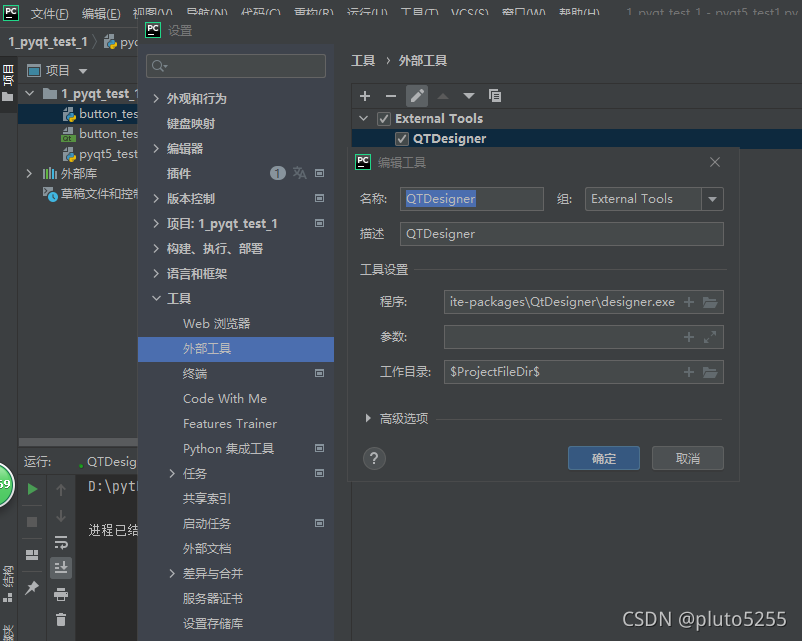This screenshot has width=802, height=641.
Task: Expand the Tasks settings subtree
Action: coord(172,474)
